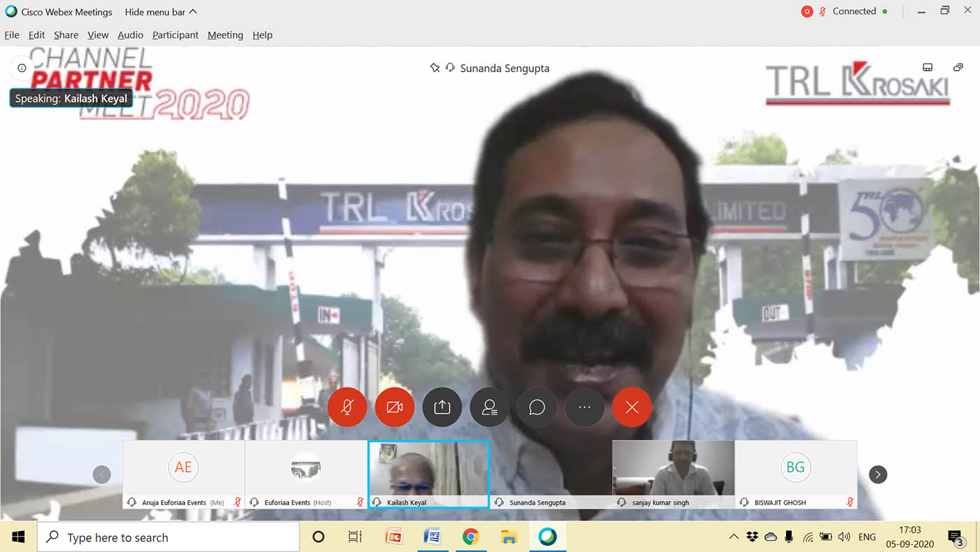This screenshot has height=552, width=980.
Task: Open the Share content button
Action: tap(442, 407)
